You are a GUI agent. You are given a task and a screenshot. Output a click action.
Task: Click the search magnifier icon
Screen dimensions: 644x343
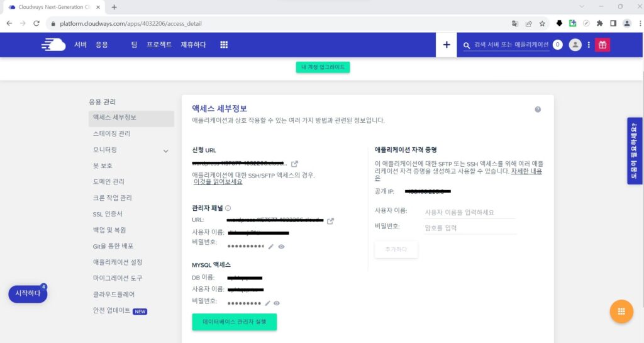point(467,45)
